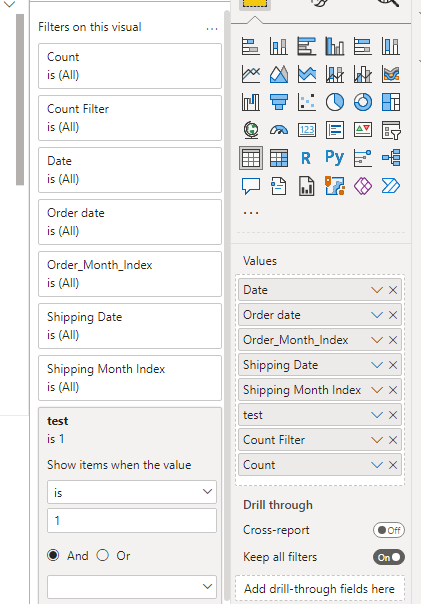Screen dimensions: 421x604
Task: Select the Stacked column chart visual
Action: click(278, 46)
